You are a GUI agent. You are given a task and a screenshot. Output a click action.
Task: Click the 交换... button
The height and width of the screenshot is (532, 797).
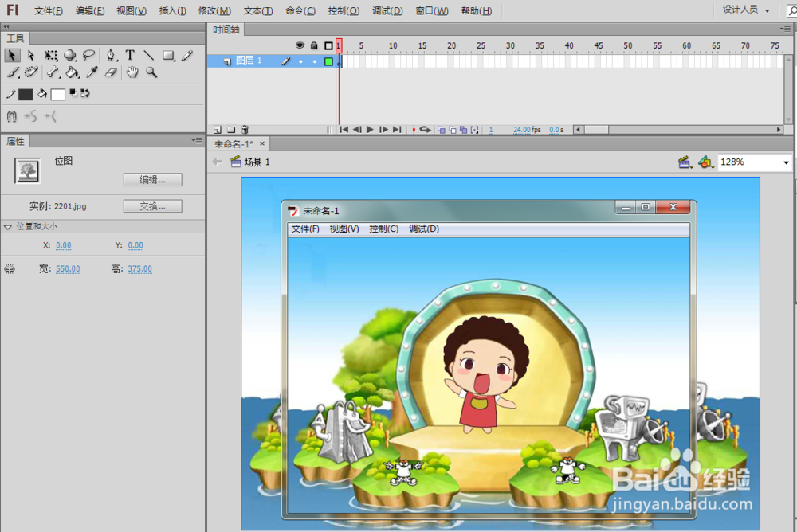(x=152, y=206)
